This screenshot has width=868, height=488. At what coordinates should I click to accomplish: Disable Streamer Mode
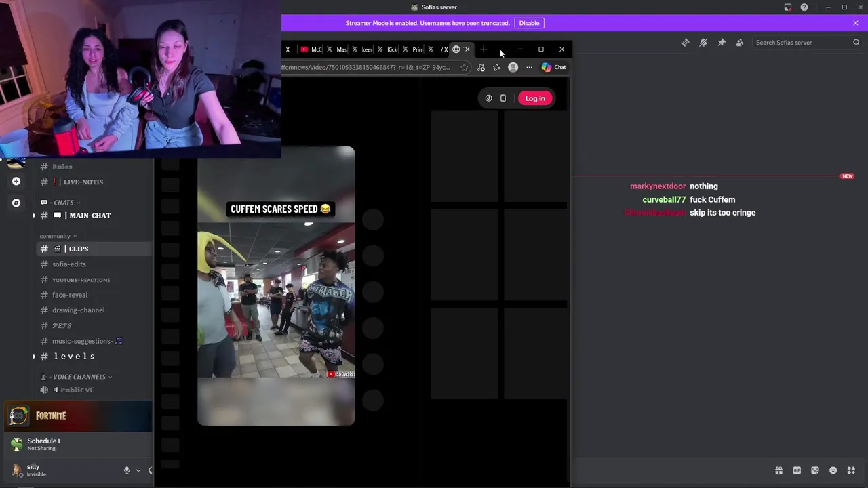pyautogui.click(x=529, y=23)
